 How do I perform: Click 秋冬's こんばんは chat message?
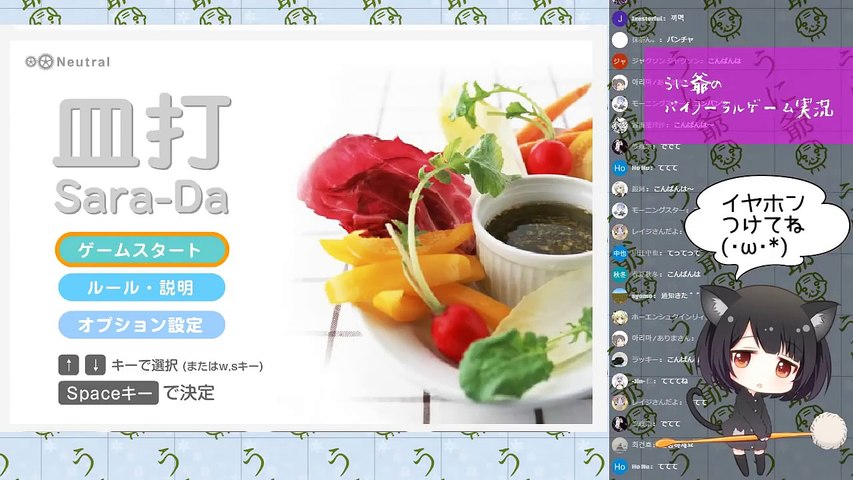(684, 274)
